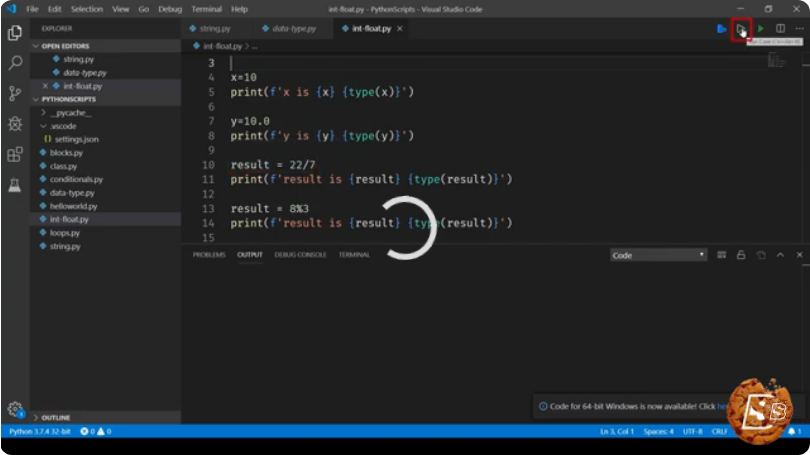Open class.py in the explorer
810x455 pixels.
(63, 166)
